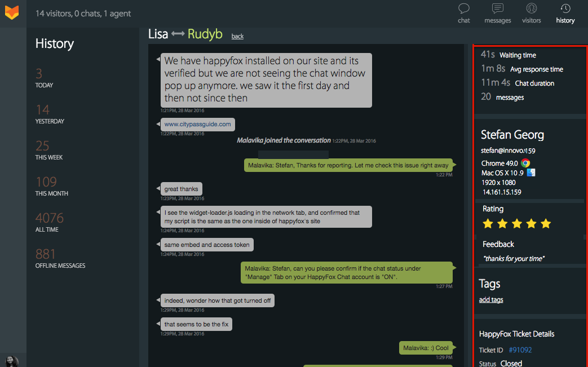Click the add tags link
Image resolution: width=588 pixels, height=367 pixels.
click(491, 299)
